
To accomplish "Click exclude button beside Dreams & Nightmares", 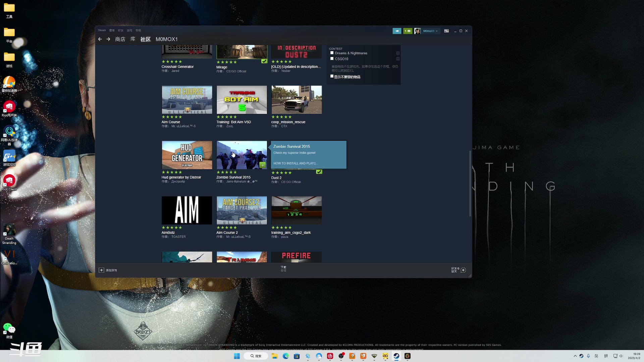I will click(x=398, y=53).
